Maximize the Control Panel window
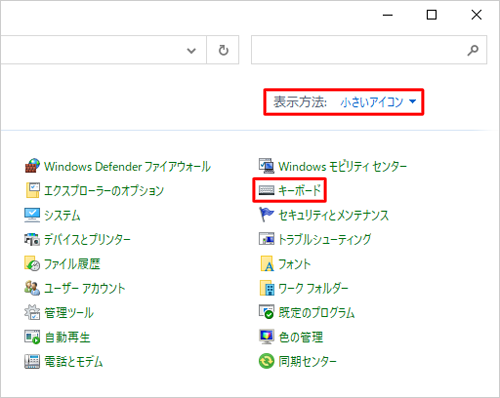 [x=432, y=15]
